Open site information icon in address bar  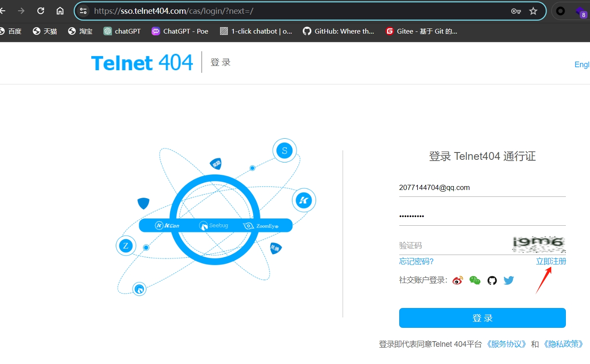pos(84,11)
